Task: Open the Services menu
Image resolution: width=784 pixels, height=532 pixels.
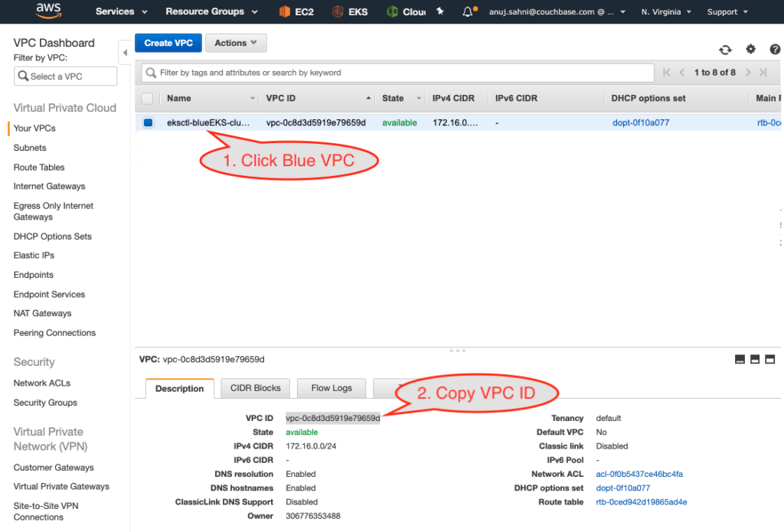Action: 114,11
